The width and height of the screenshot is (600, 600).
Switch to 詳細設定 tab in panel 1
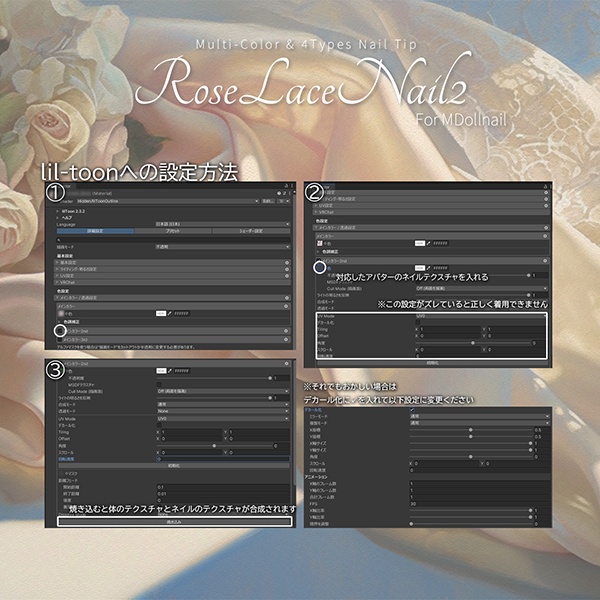95,231
